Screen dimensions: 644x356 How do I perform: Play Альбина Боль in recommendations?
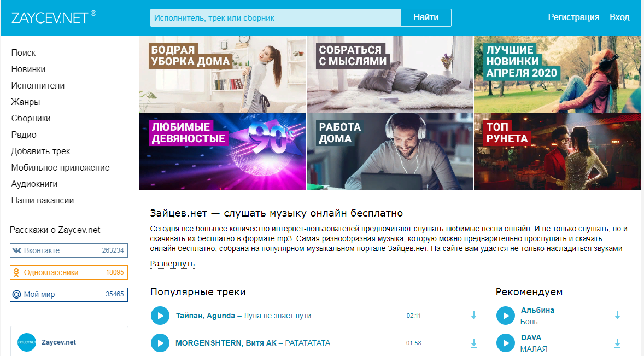pos(506,316)
